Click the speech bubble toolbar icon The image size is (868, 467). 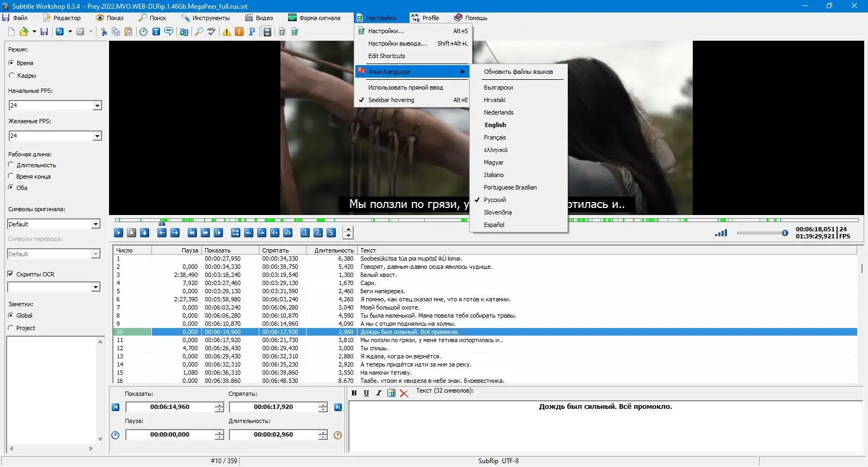tap(169, 32)
